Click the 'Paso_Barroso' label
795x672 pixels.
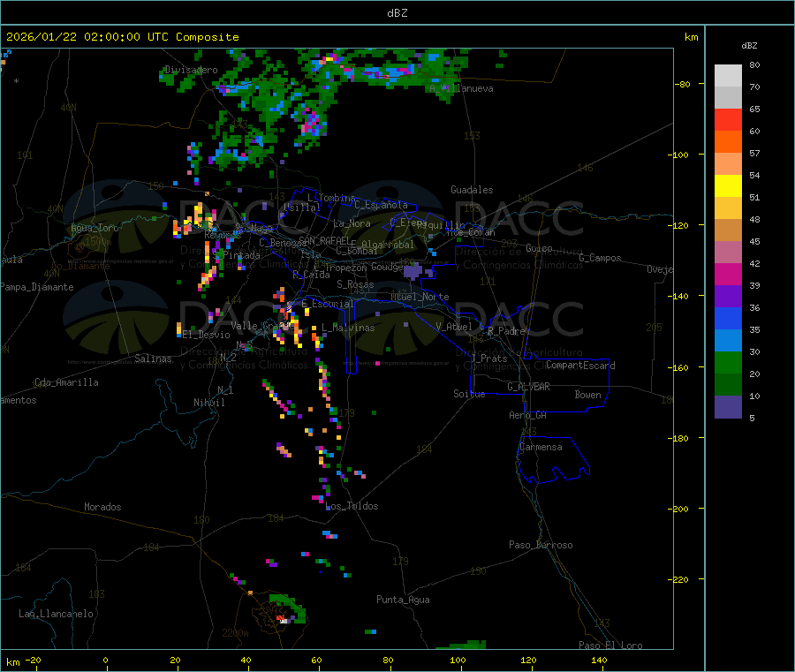point(541,545)
